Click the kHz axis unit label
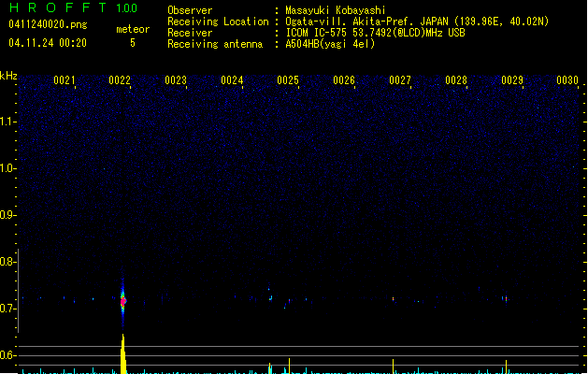This screenshot has width=588, height=374. 8,76
